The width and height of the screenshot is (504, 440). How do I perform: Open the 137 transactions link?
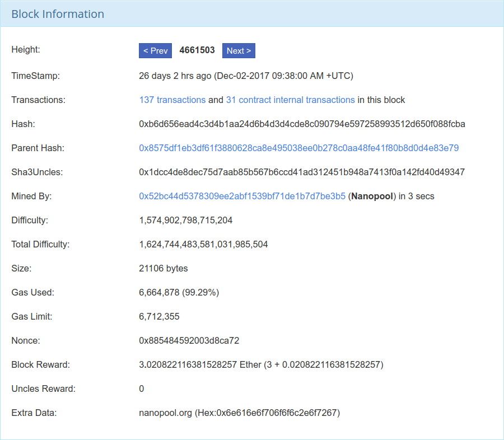coord(172,100)
